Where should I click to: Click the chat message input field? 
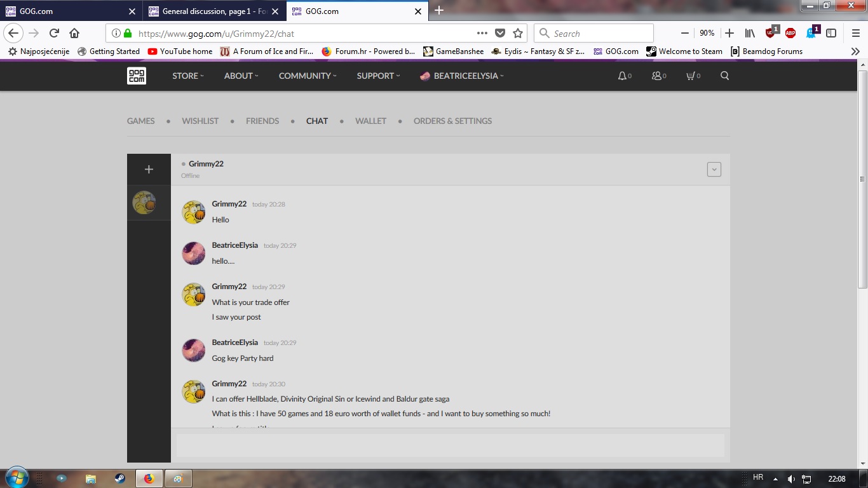point(450,445)
